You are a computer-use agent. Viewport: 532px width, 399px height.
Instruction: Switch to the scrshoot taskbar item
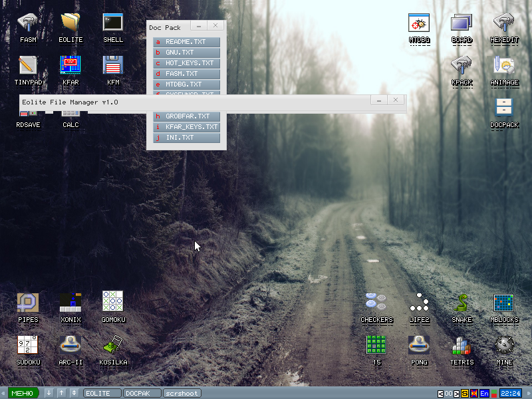182,393
